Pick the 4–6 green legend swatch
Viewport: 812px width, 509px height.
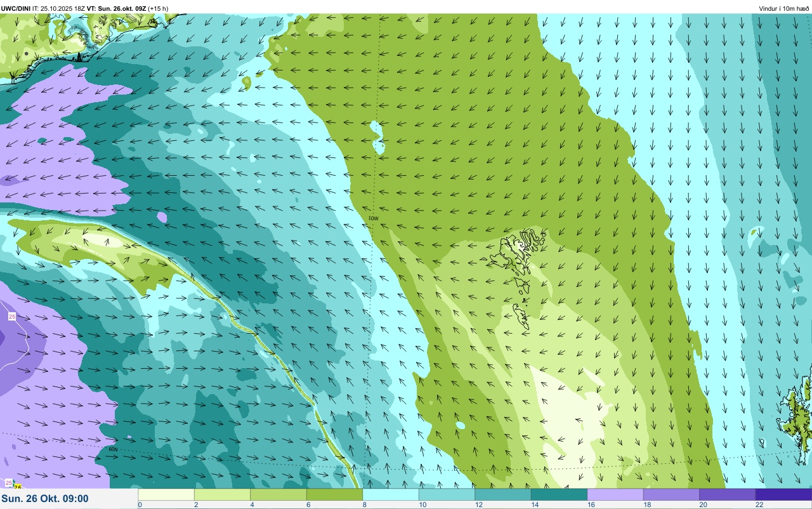pos(278,494)
